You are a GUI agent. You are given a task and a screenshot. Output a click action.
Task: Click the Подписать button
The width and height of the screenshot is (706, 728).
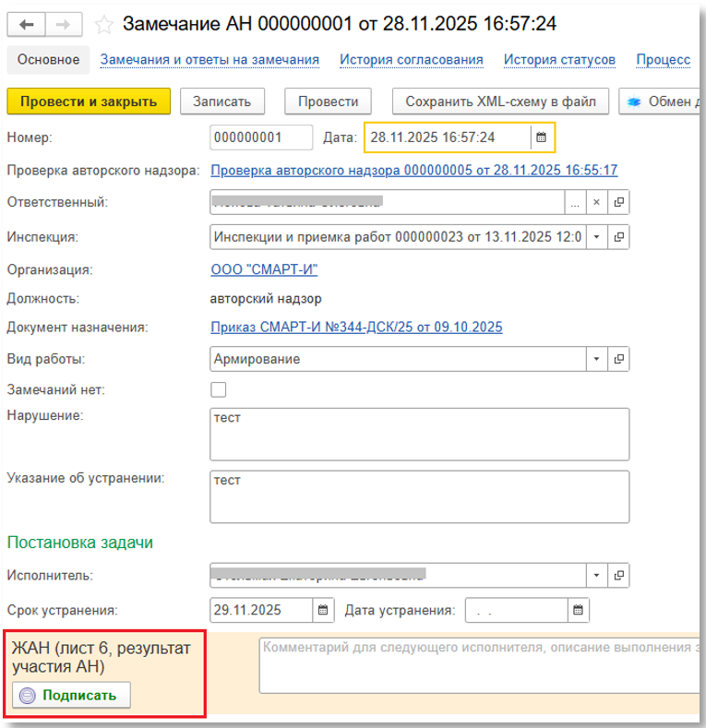point(71,696)
